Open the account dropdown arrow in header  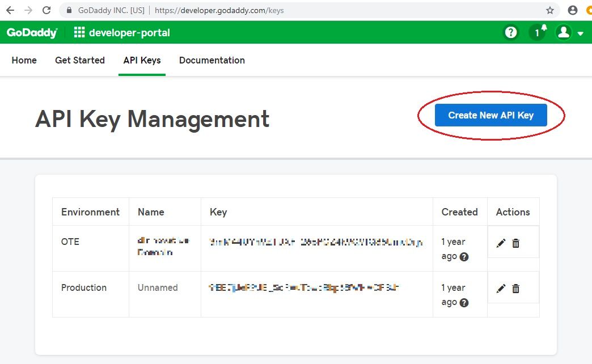[x=581, y=32]
